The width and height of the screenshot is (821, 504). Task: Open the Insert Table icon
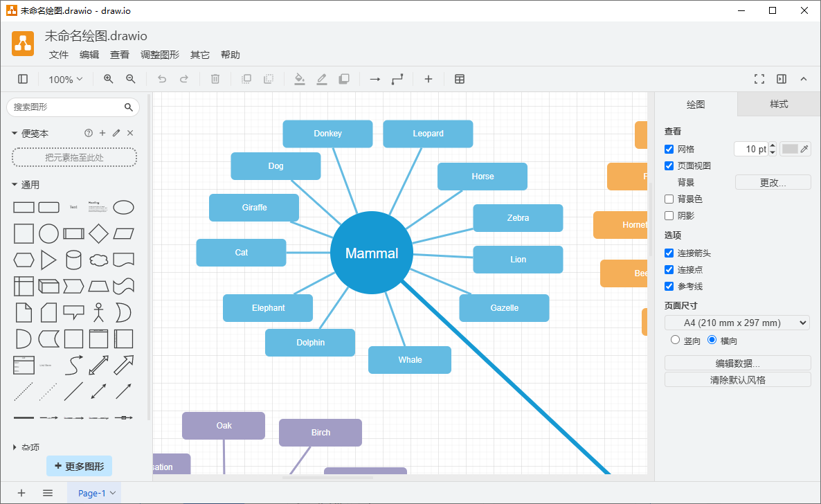[460, 79]
